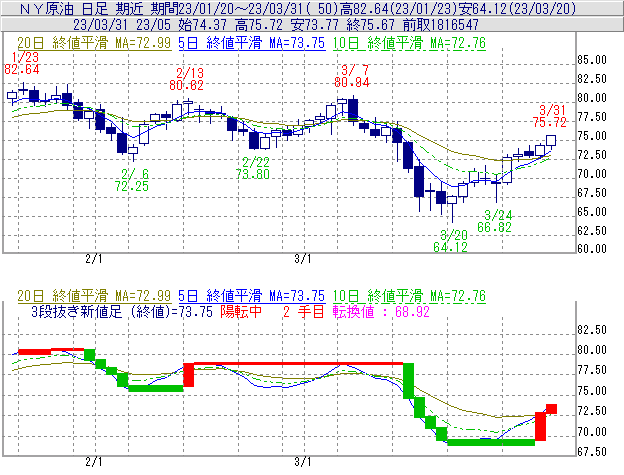Click the 60.00 price axis label in upper chart
624x475 pixels.
(x=592, y=249)
